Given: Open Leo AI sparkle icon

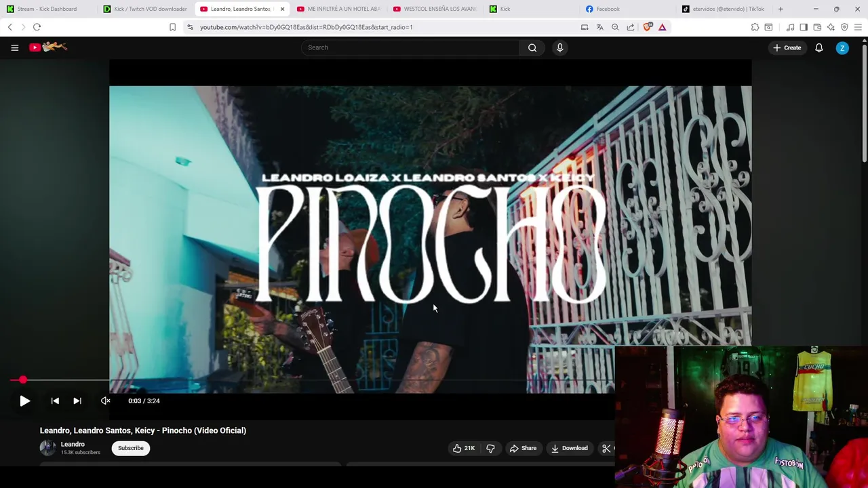Looking at the screenshot, I should [831, 27].
